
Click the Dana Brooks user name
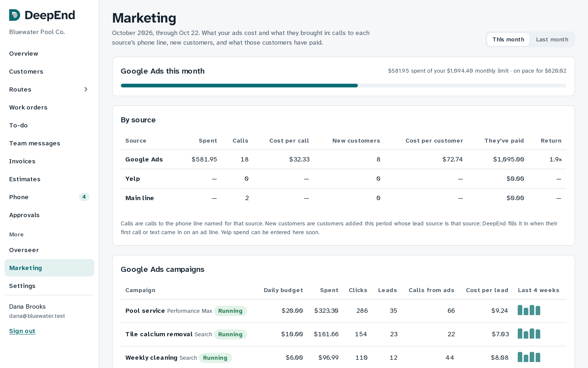pos(28,307)
